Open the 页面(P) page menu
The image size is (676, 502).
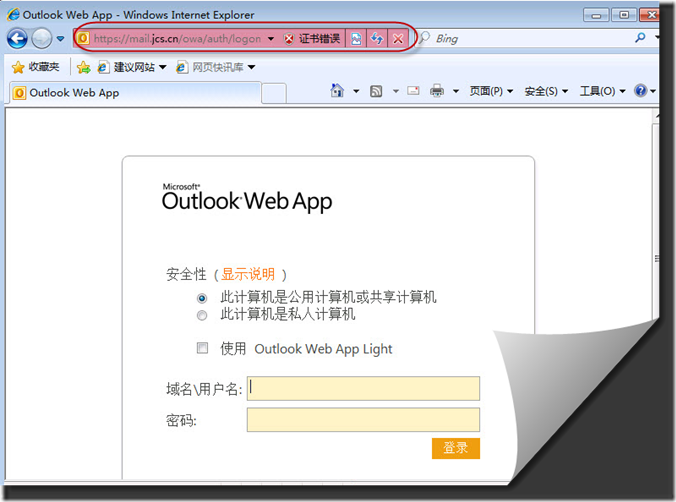pyautogui.click(x=491, y=91)
